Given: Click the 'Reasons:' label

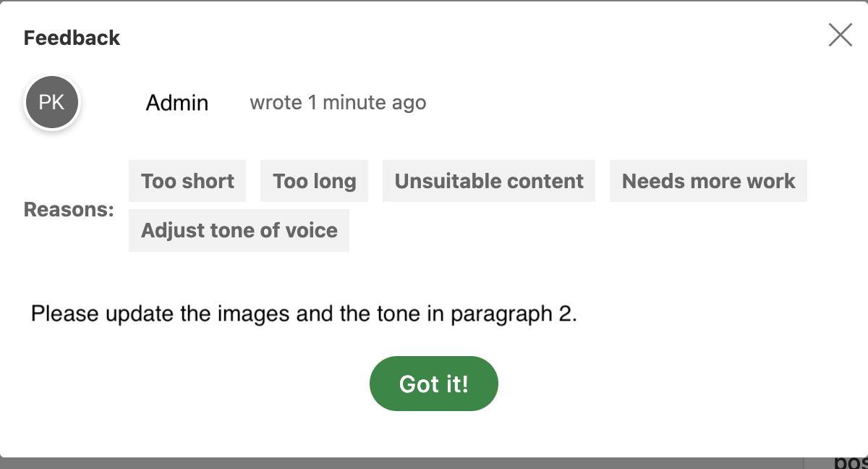Looking at the screenshot, I should 69,209.
